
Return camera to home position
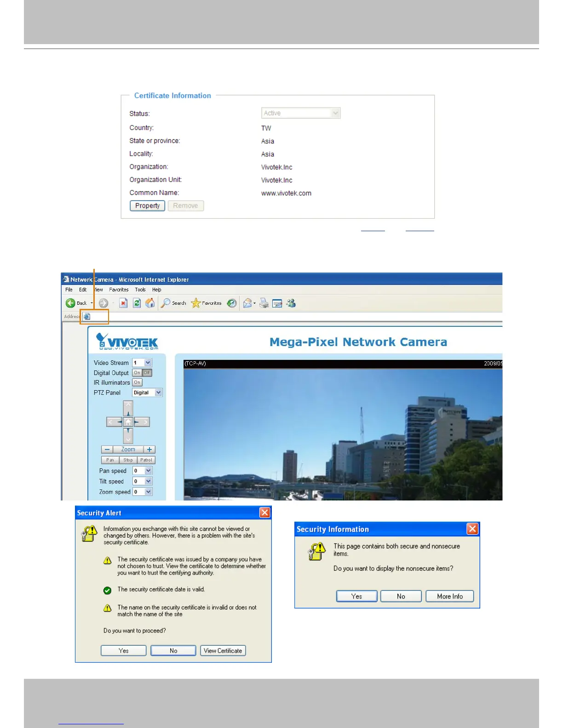point(128,422)
